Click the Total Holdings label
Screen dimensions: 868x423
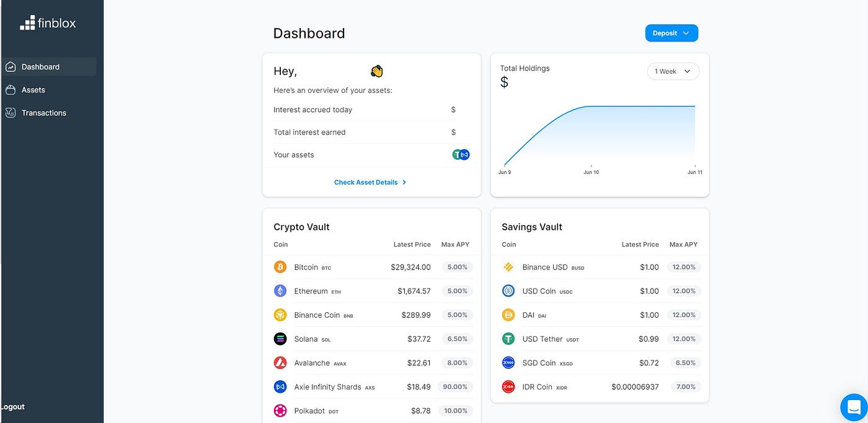click(x=525, y=68)
